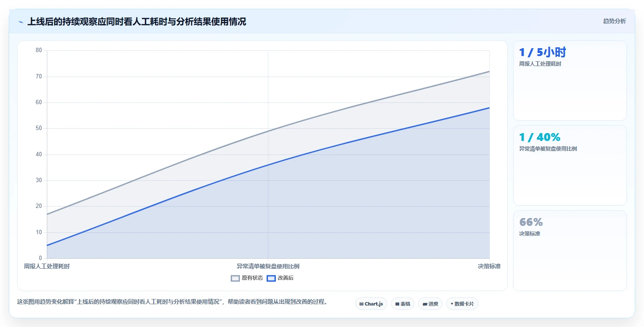Image resolution: width=644 pixels, height=327 pixels.
Task: Click card label 周报人工处理耗时
Action: [540, 64]
